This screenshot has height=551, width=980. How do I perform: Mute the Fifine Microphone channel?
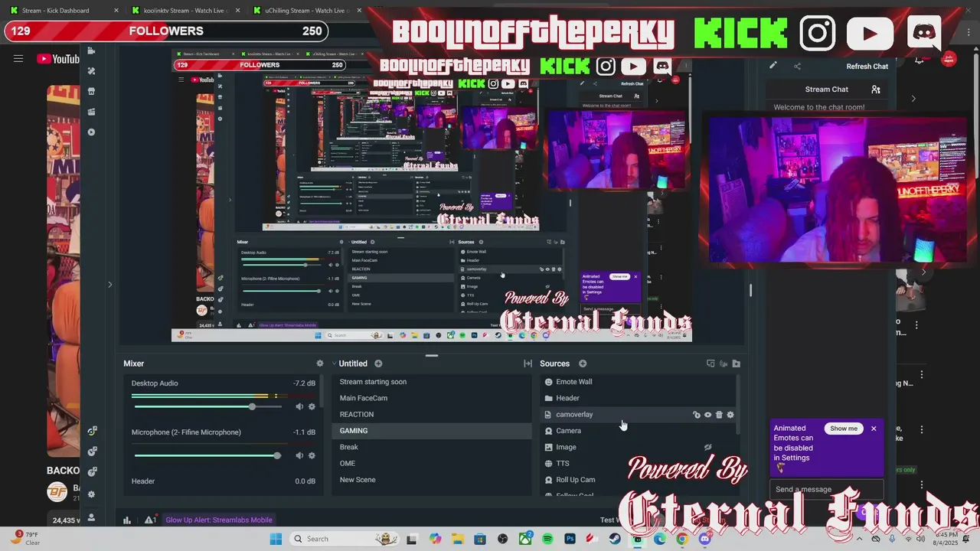[299, 455]
